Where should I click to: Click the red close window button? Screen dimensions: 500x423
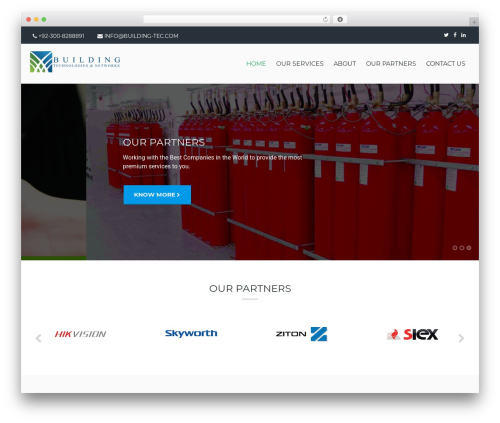[x=29, y=19]
